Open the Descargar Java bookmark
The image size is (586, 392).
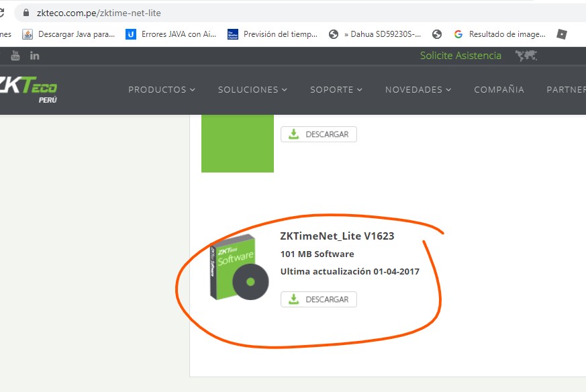point(68,34)
